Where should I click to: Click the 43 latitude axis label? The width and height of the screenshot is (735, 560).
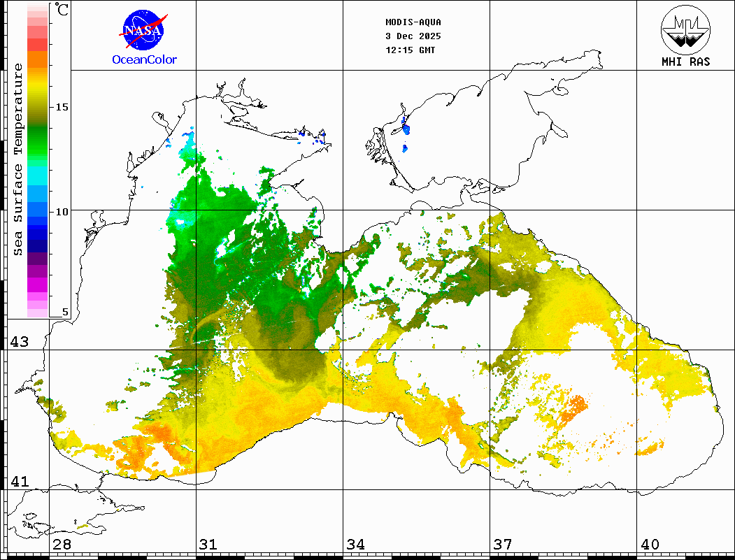19,342
